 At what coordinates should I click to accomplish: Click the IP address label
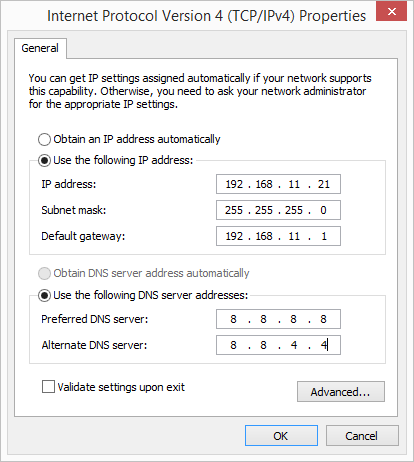pos(69,184)
